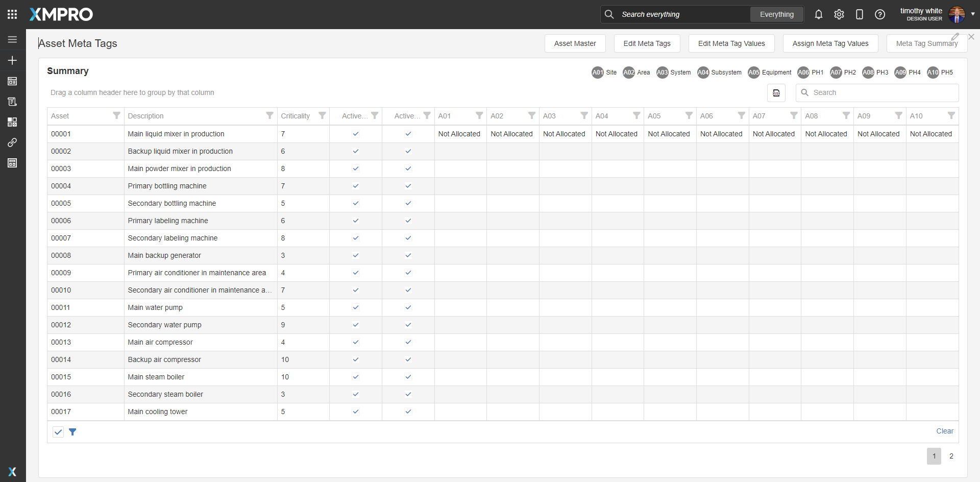Select the A09 PH4 legend badge
The image size is (980, 482).
(x=900, y=73)
